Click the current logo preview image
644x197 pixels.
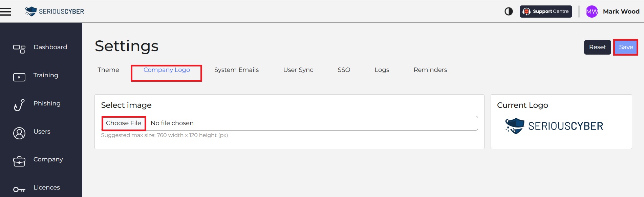coord(554,126)
